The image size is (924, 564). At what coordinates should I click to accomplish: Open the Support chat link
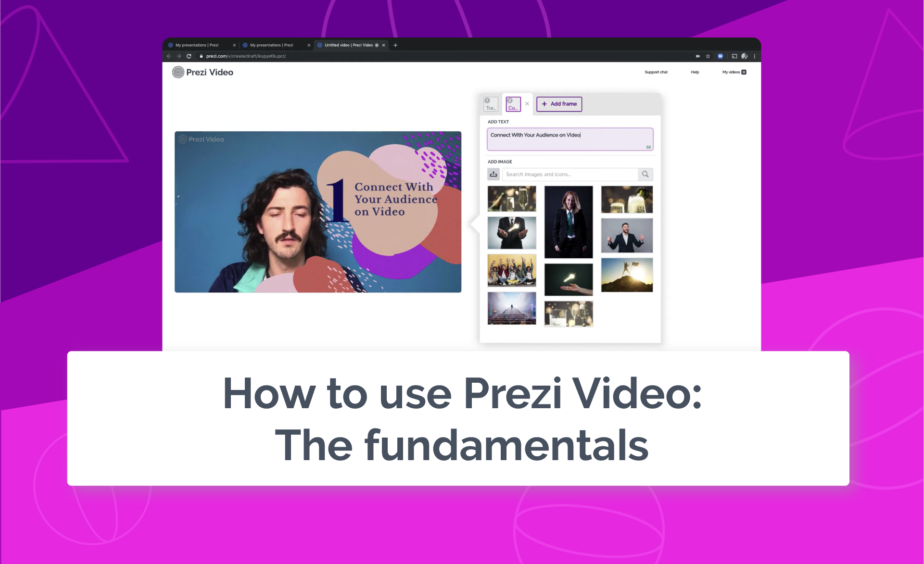tap(656, 72)
